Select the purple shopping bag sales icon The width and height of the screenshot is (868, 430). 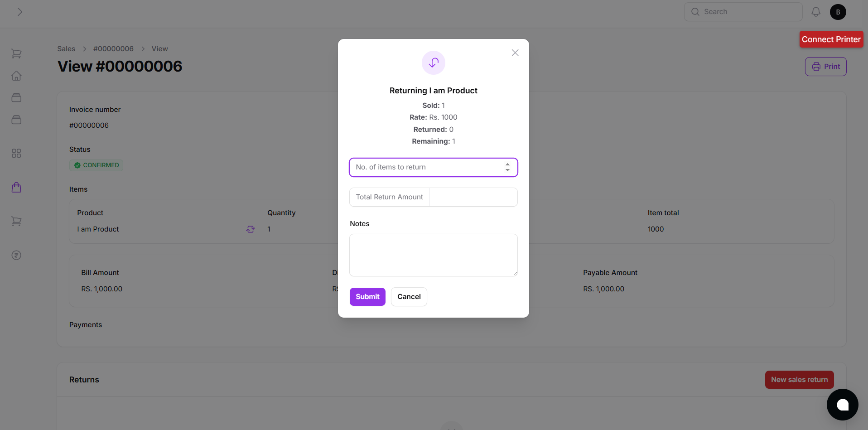pos(16,187)
